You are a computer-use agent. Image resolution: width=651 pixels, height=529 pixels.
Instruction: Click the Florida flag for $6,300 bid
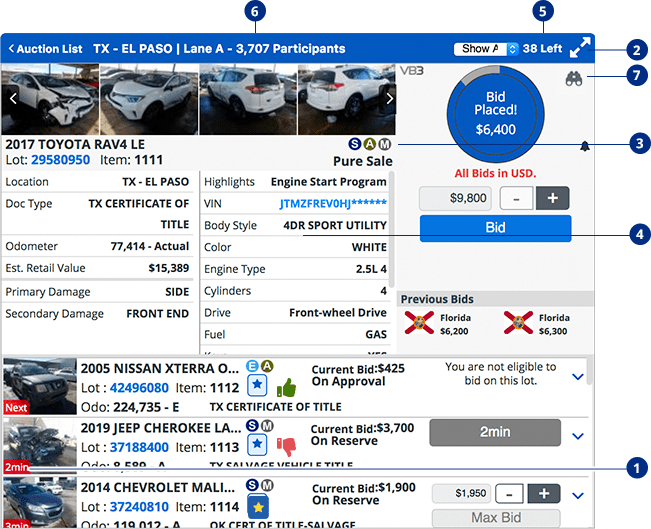tap(518, 323)
